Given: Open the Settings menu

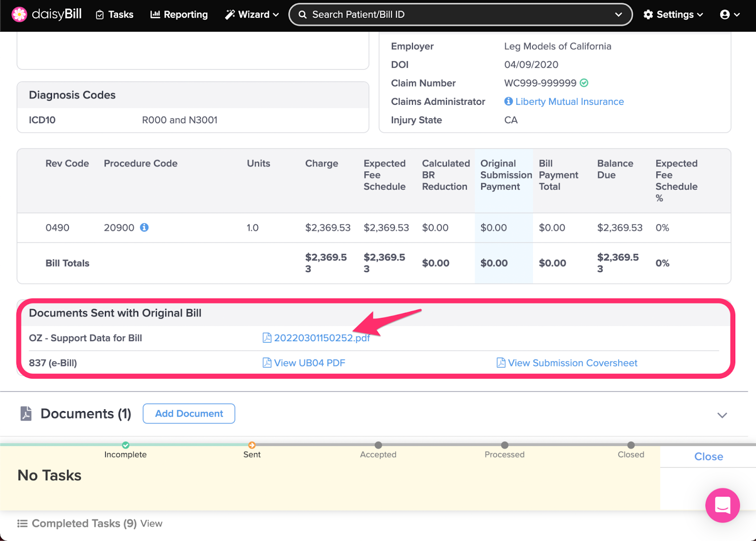Looking at the screenshot, I should pyautogui.click(x=673, y=15).
